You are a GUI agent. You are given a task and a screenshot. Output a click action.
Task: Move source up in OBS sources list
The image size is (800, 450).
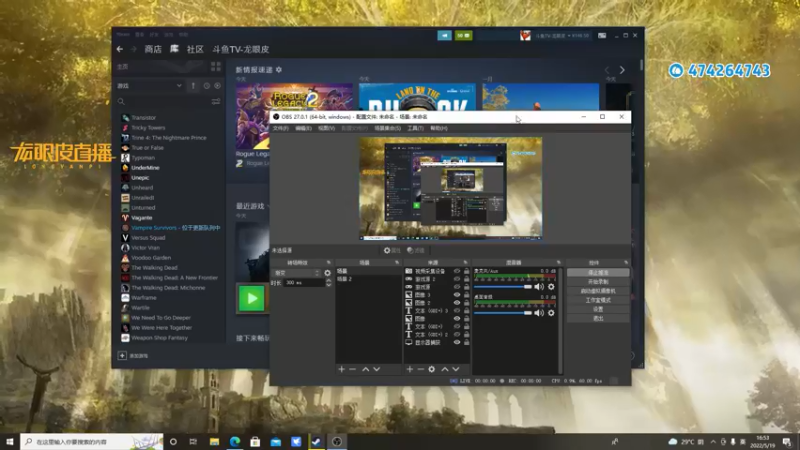point(445,369)
